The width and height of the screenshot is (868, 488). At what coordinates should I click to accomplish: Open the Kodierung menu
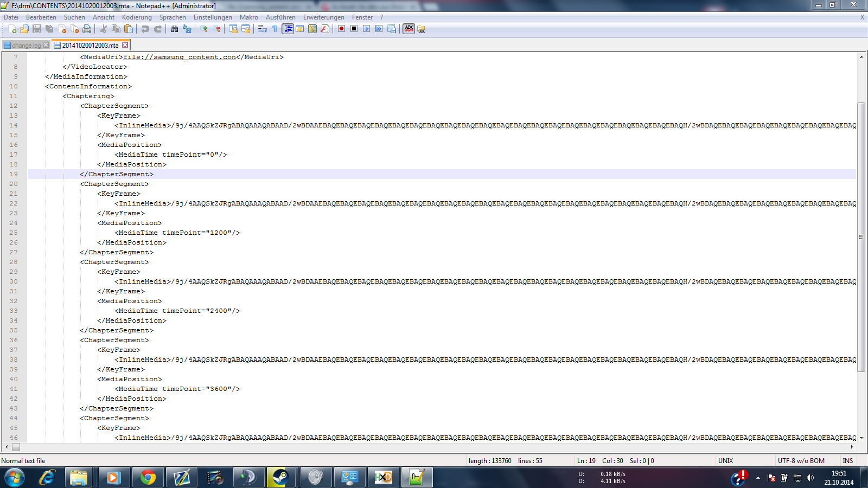pyautogui.click(x=137, y=17)
